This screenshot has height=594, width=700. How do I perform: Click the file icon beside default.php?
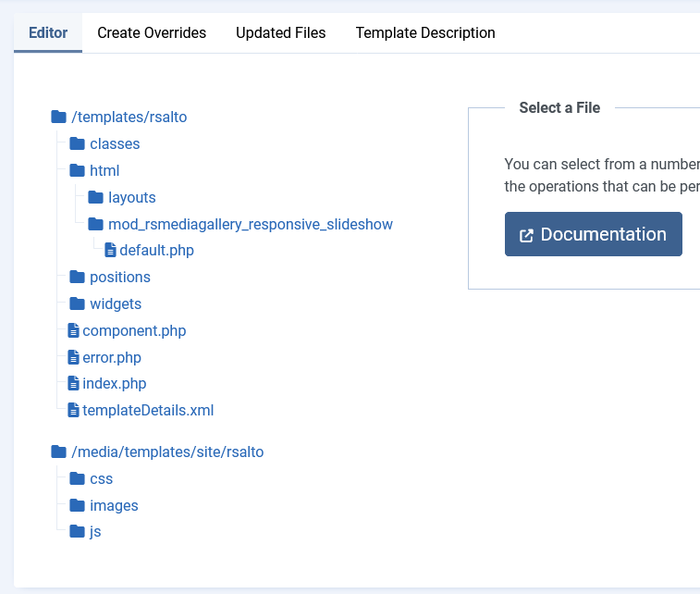tap(110, 250)
